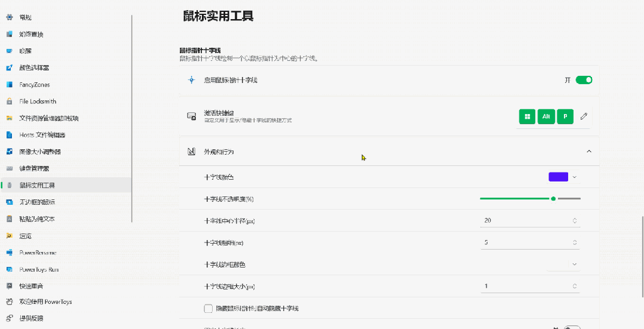Click the P key button
644x329 pixels.
(x=565, y=116)
